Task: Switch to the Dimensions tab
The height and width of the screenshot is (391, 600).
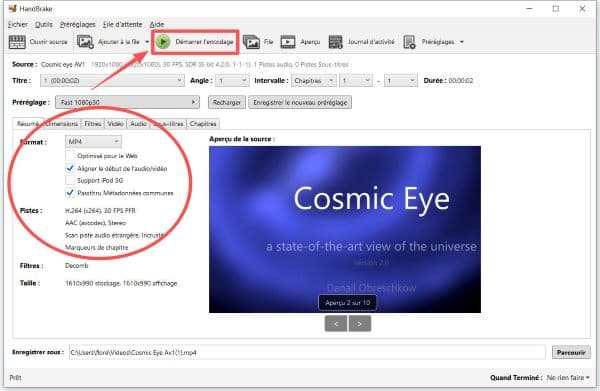Action: click(x=62, y=124)
